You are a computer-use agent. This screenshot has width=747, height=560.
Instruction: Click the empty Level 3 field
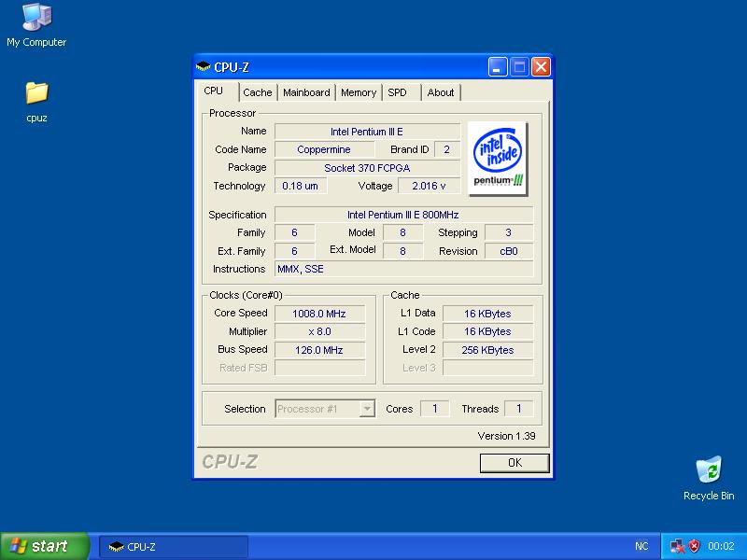(x=487, y=368)
